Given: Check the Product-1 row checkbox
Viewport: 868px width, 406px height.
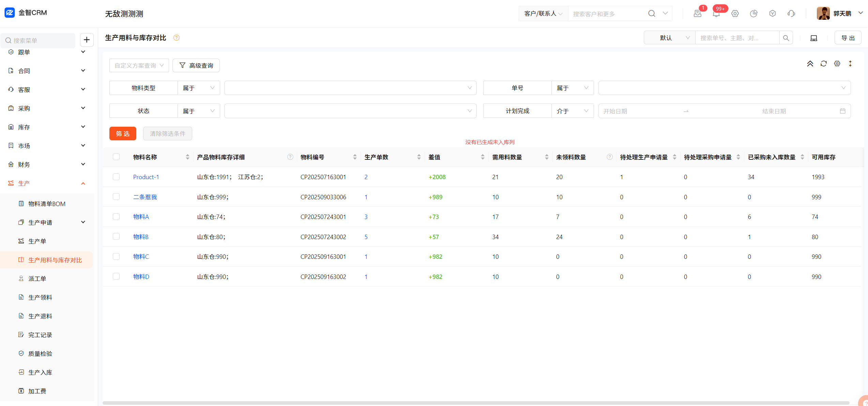Looking at the screenshot, I should (116, 177).
